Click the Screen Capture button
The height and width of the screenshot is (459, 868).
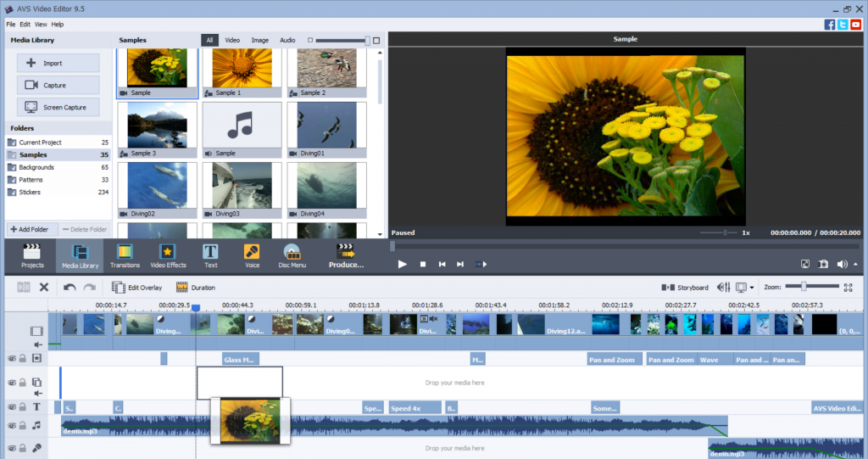[58, 108]
